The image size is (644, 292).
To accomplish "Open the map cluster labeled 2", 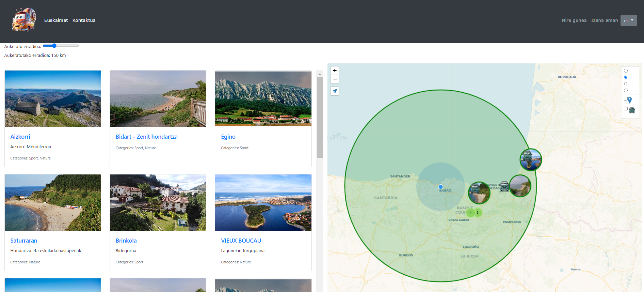I will click(470, 213).
